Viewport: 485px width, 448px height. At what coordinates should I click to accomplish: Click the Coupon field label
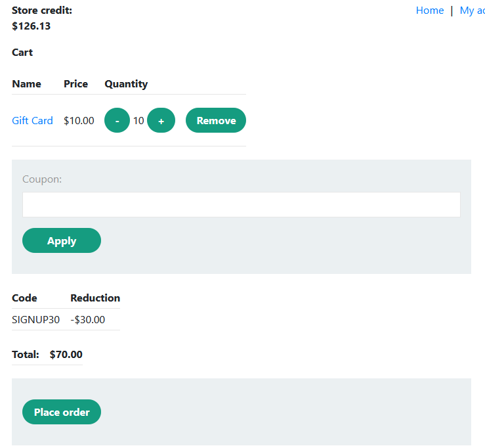click(x=42, y=179)
